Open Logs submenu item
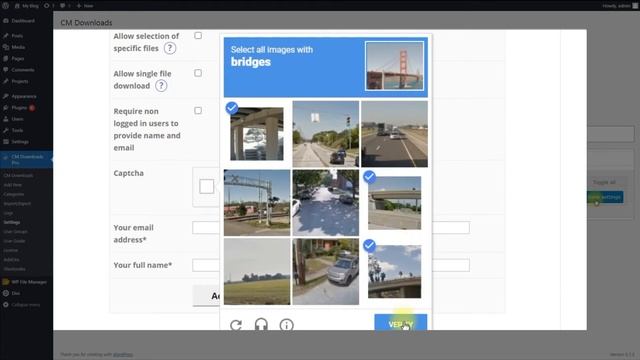Screen dimensions: 640x360 tap(8, 213)
